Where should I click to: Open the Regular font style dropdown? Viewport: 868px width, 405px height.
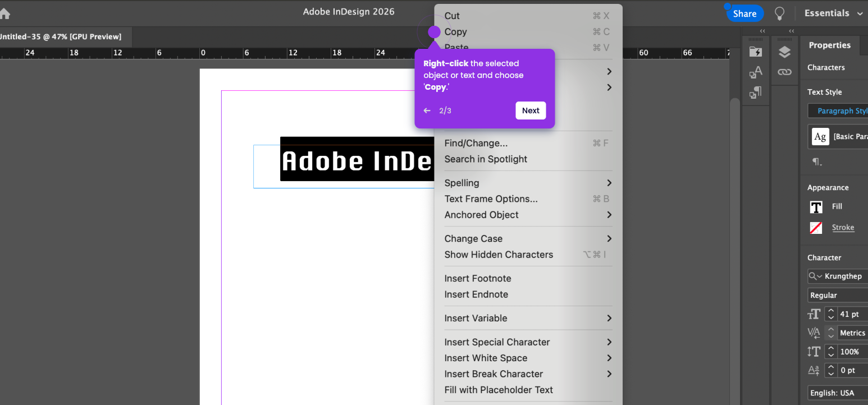coord(838,295)
